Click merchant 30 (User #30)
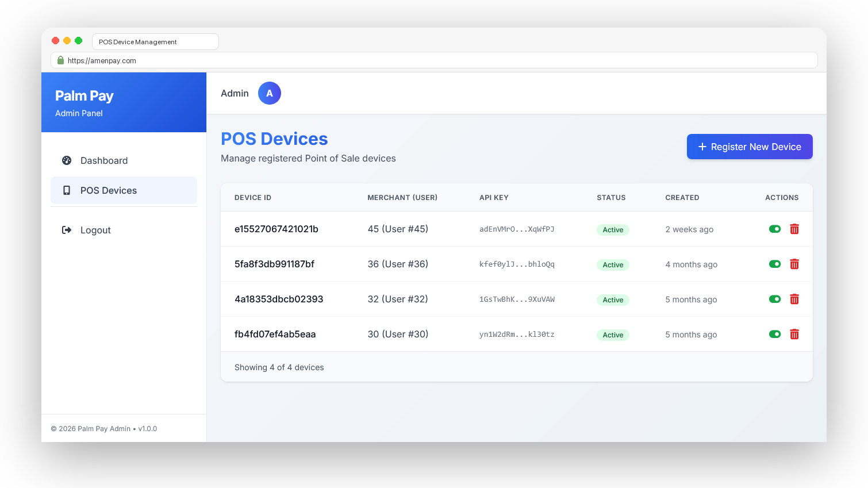The image size is (868, 488). coord(398,334)
